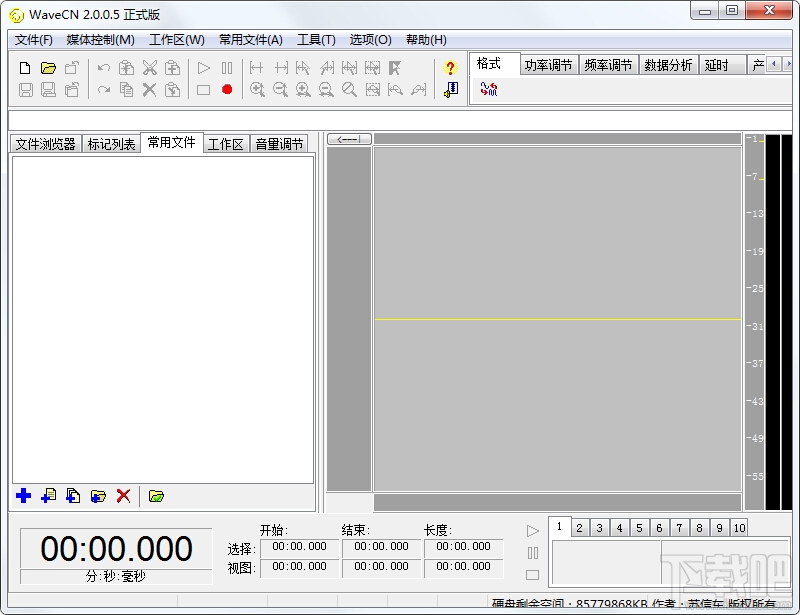Click the <---| collapse panel button

click(x=349, y=139)
